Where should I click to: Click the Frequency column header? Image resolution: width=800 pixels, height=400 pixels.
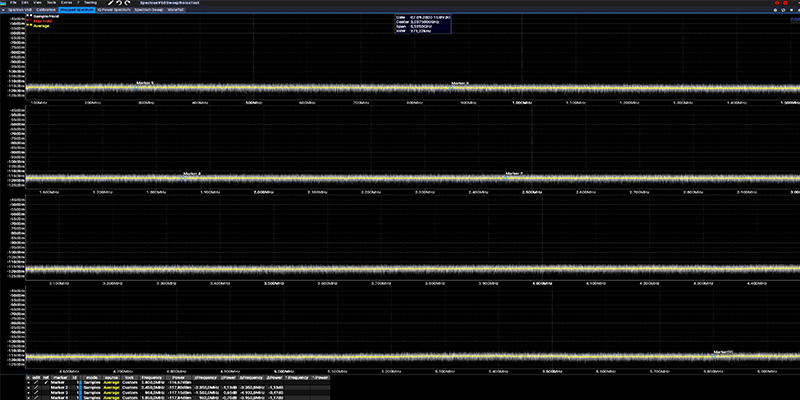[x=152, y=378]
